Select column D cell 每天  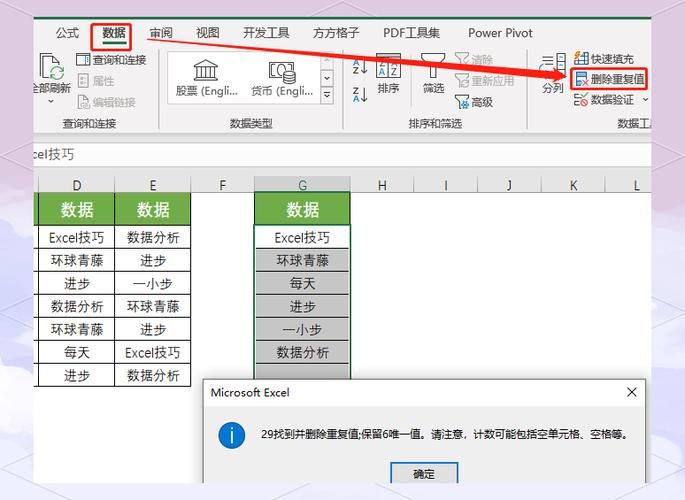pyautogui.click(x=76, y=352)
